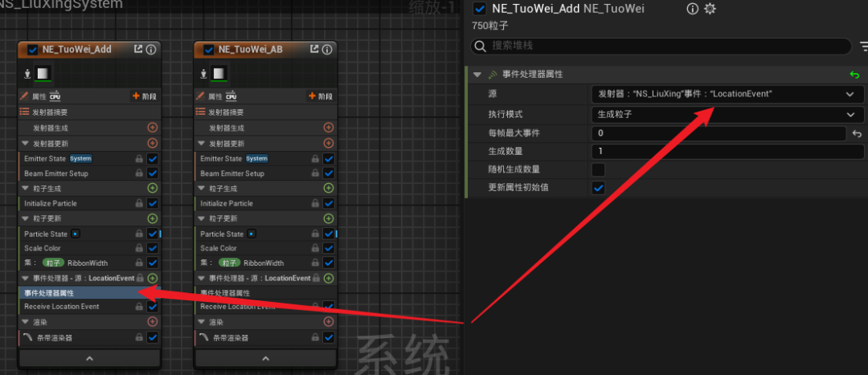The width and height of the screenshot is (868, 375).
Task: Add module to 粒子生成 in NE_TuoWei_AB
Action: pyautogui.click(x=328, y=188)
